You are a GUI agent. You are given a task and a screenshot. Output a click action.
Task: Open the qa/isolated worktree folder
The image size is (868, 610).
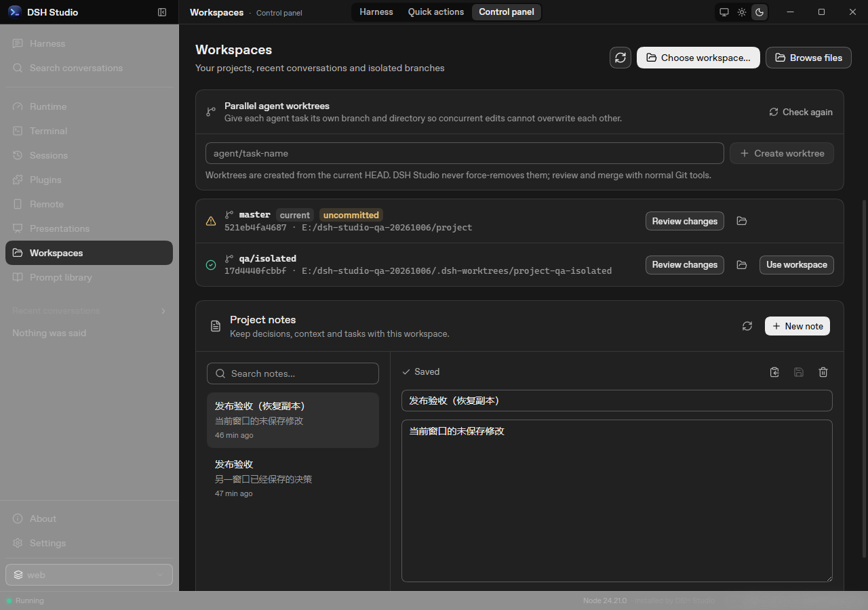click(742, 264)
